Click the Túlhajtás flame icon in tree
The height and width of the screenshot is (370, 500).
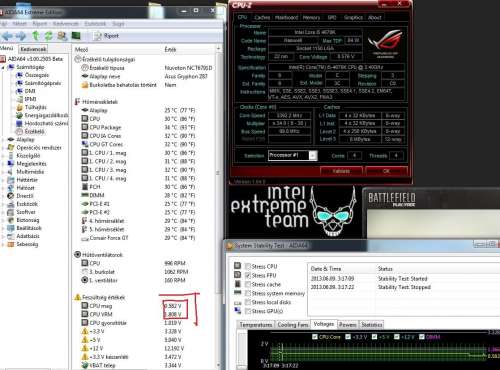[x=20, y=107]
